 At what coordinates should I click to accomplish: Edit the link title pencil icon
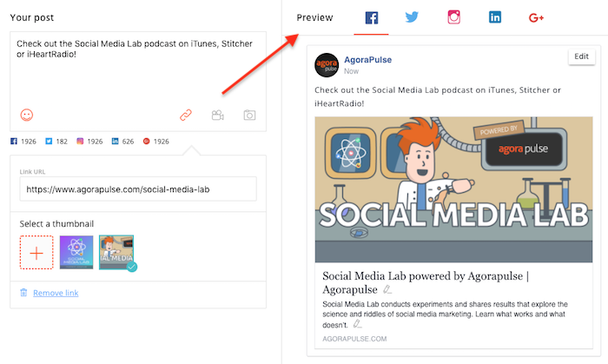click(387, 289)
